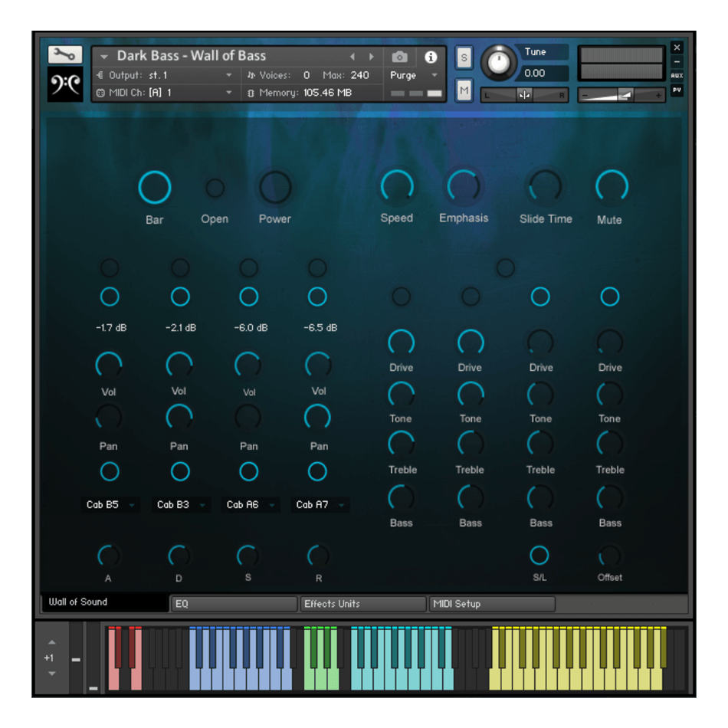This screenshot has width=728, height=728.
Task: Toggle the lit switch directly above -6.5 dB
Action: [x=317, y=297]
